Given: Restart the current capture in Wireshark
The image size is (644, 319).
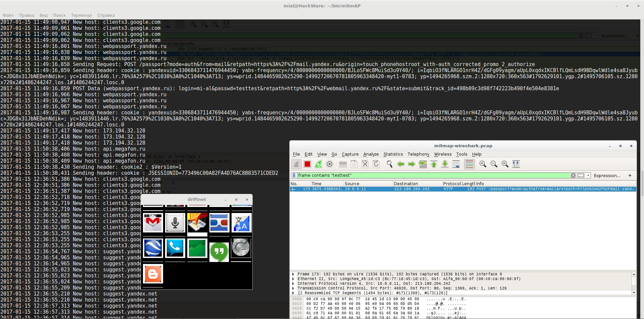Looking at the screenshot, I should click(318, 164).
